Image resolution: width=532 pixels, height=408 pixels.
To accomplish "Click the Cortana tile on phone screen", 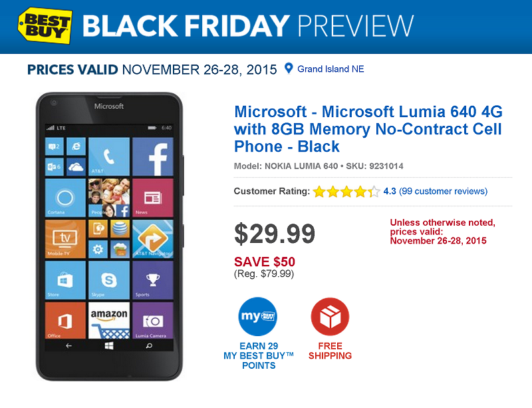I will point(65,198).
